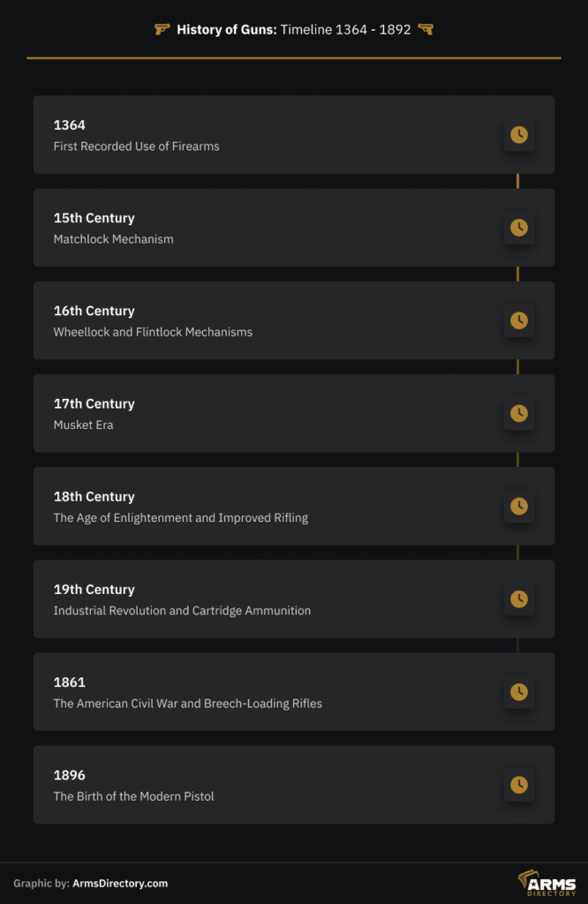
Task: Select the Matchlock Mechanism timeline card
Action: point(294,228)
